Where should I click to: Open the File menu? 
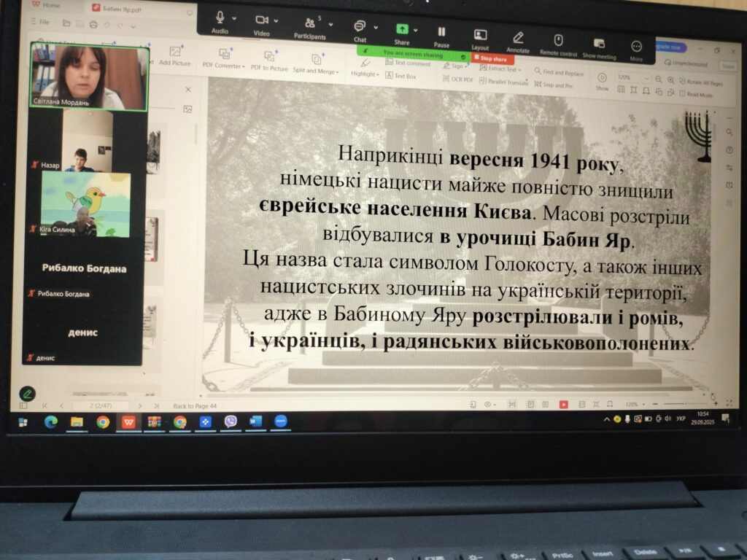tap(41, 21)
